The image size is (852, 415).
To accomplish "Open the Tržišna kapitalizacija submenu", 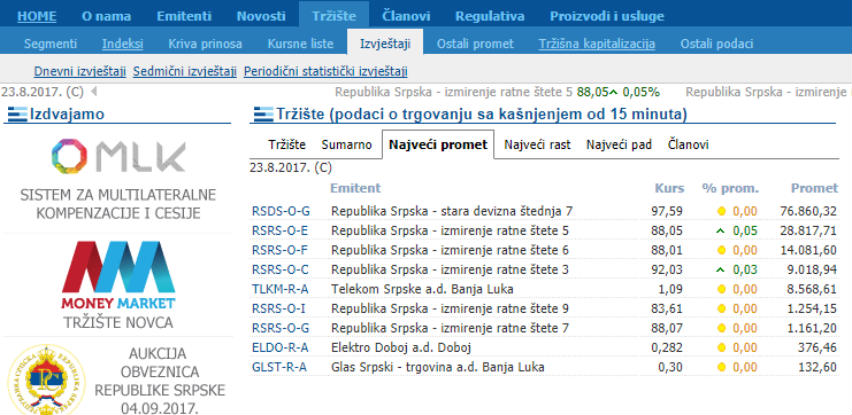I will coord(597,44).
